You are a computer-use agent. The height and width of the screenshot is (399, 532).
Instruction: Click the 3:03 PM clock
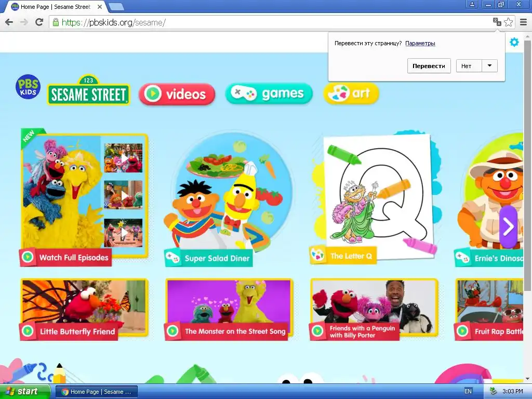tap(513, 391)
